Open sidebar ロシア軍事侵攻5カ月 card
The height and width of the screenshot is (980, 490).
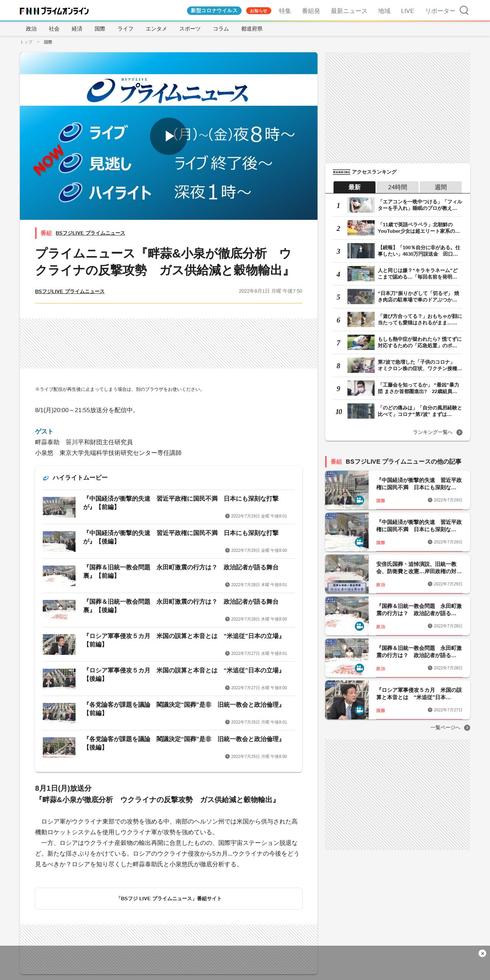[x=398, y=700]
